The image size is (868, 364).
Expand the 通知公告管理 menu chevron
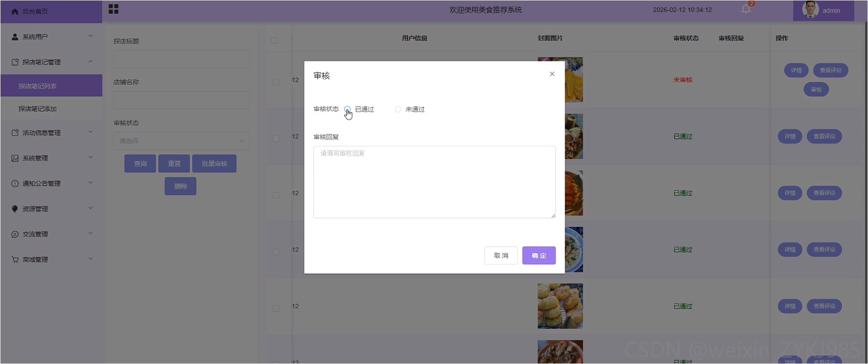pos(90,183)
